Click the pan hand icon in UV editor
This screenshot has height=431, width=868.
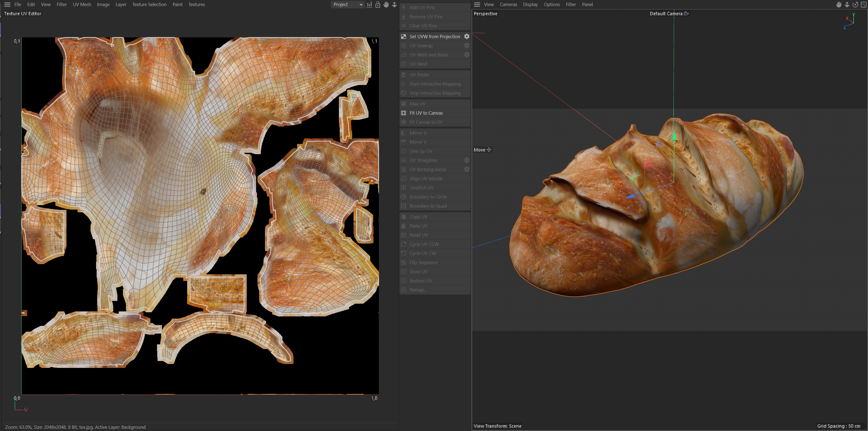[x=386, y=4]
